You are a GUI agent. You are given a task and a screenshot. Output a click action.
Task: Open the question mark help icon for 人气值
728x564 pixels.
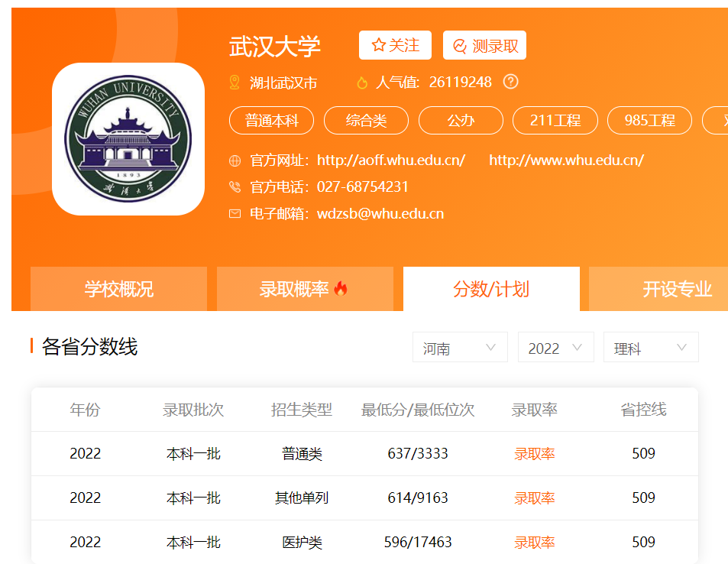coord(510,82)
